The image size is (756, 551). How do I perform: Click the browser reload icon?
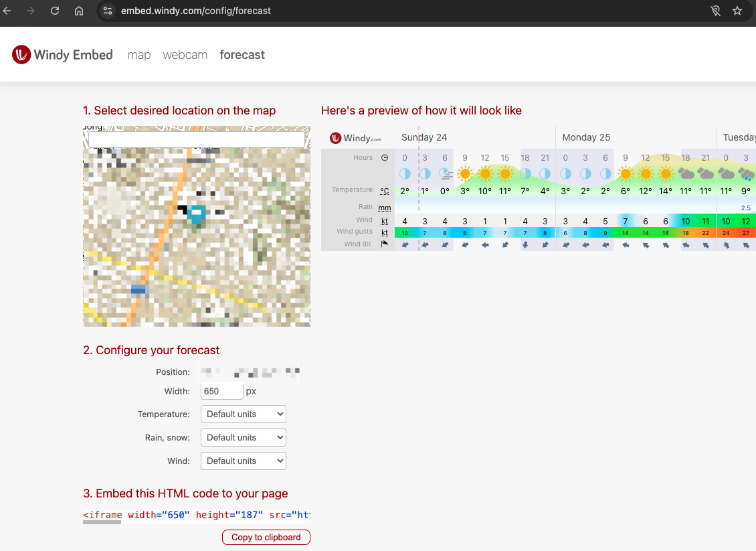coord(55,11)
